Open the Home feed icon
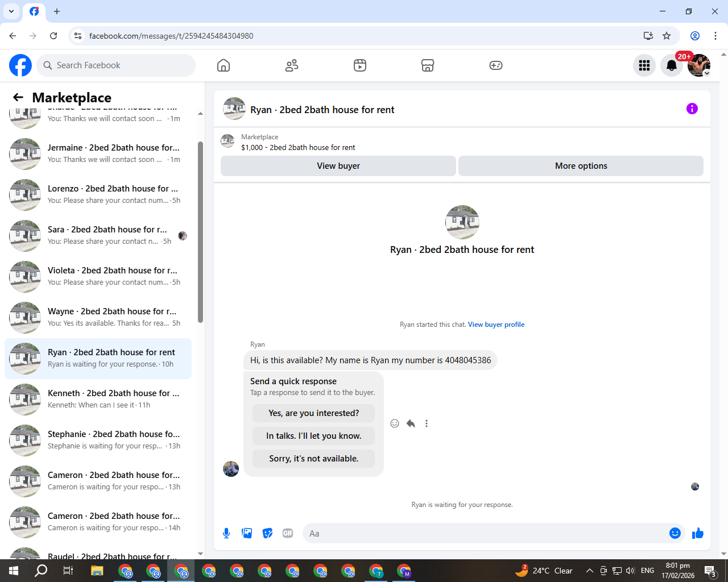Viewport: 728px width, 582px height. [224, 65]
